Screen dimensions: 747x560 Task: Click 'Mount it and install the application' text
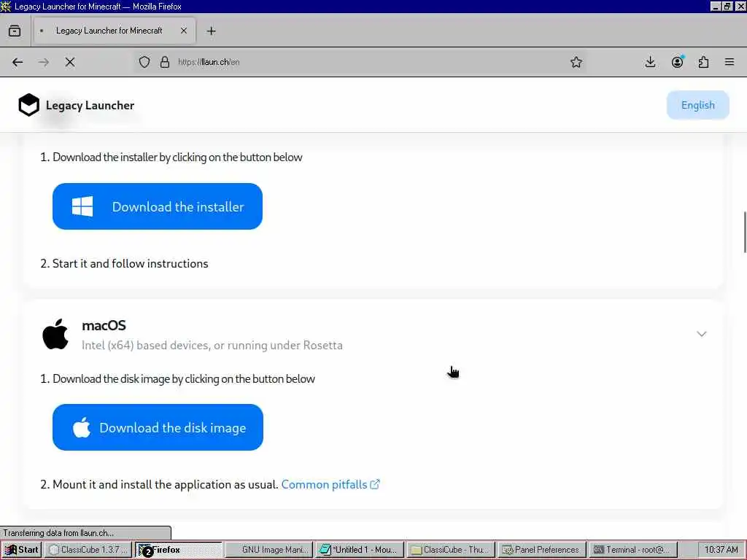click(166, 485)
